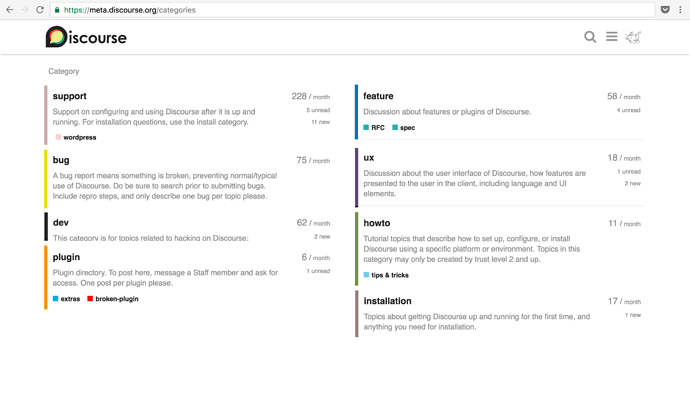690x398 pixels.
Task: Open the tips & tricks subcategory
Action: pyautogui.click(x=390, y=275)
